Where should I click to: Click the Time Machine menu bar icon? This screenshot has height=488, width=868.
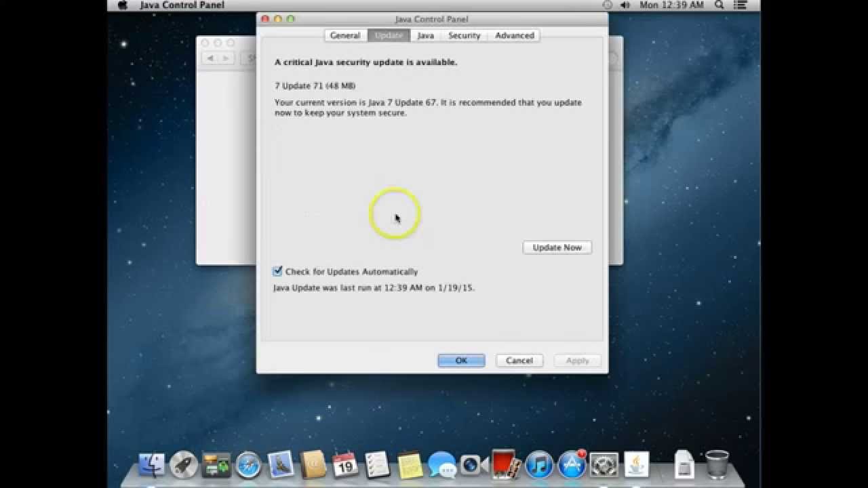[x=608, y=5]
